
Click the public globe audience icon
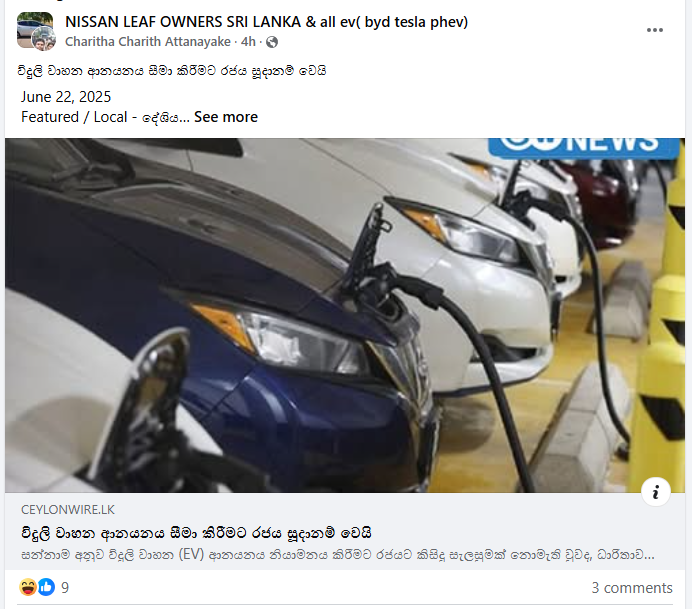coord(272,42)
